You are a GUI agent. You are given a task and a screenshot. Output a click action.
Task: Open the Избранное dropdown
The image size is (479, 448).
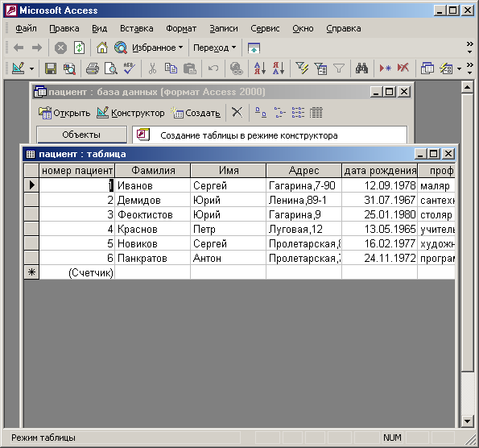[x=157, y=48]
